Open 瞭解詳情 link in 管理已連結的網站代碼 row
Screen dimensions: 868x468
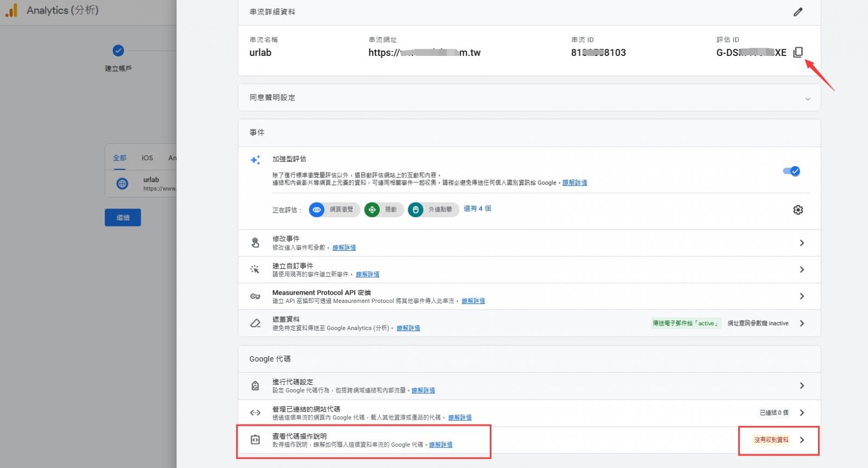[x=459, y=418]
